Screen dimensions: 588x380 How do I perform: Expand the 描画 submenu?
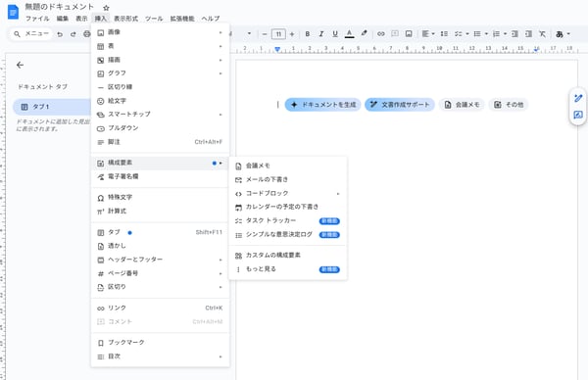[x=160, y=60]
